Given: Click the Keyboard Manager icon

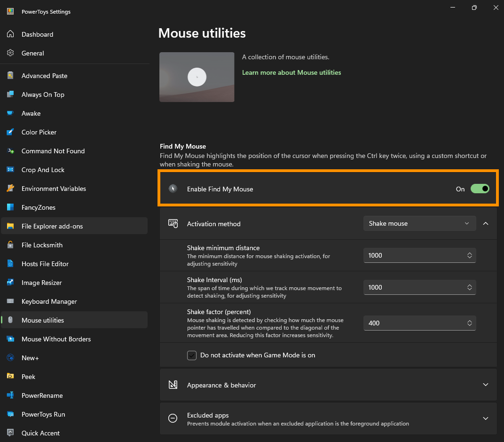Looking at the screenshot, I should click(10, 301).
